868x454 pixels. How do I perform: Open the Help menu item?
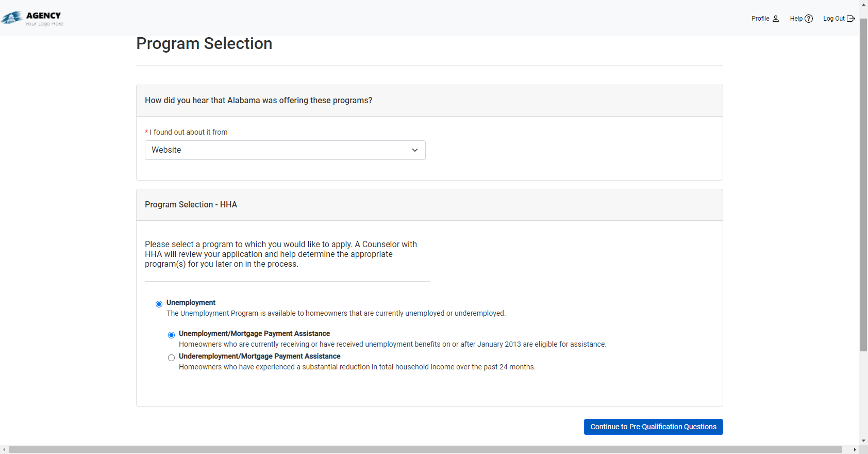tap(796, 19)
